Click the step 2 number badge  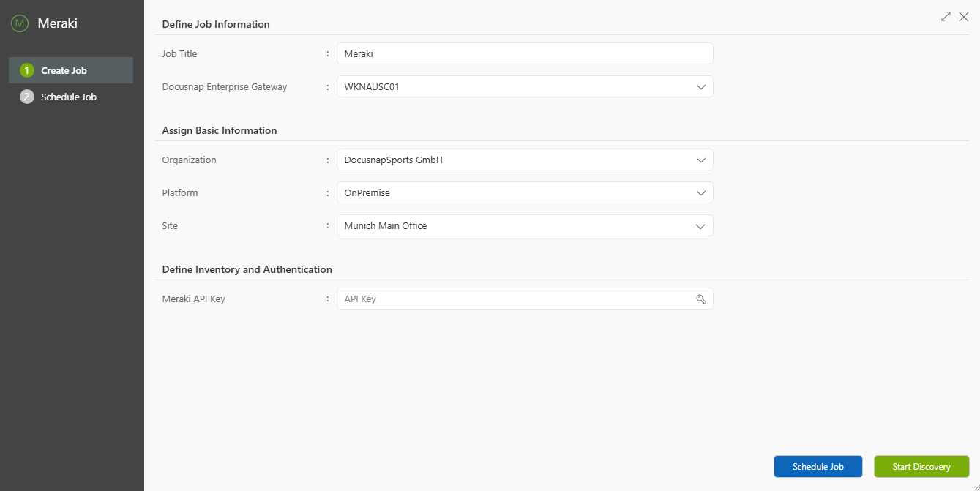point(27,97)
